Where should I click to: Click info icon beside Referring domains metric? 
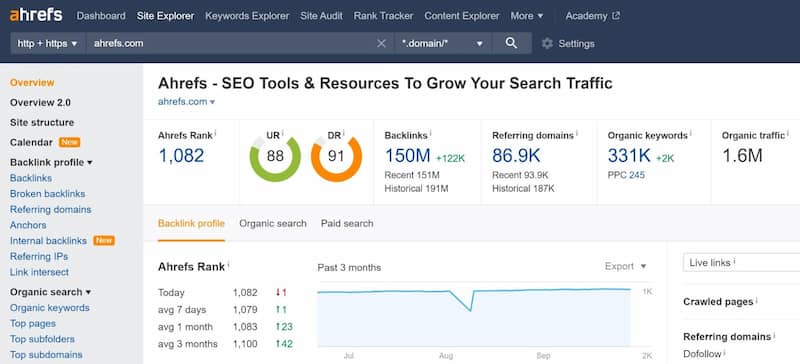pyautogui.click(x=577, y=133)
